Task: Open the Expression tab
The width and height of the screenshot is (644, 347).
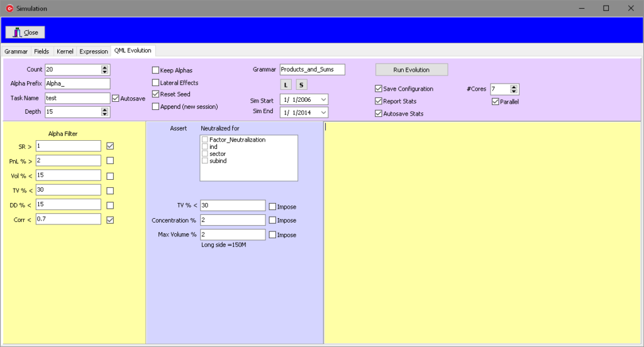Action: click(94, 52)
